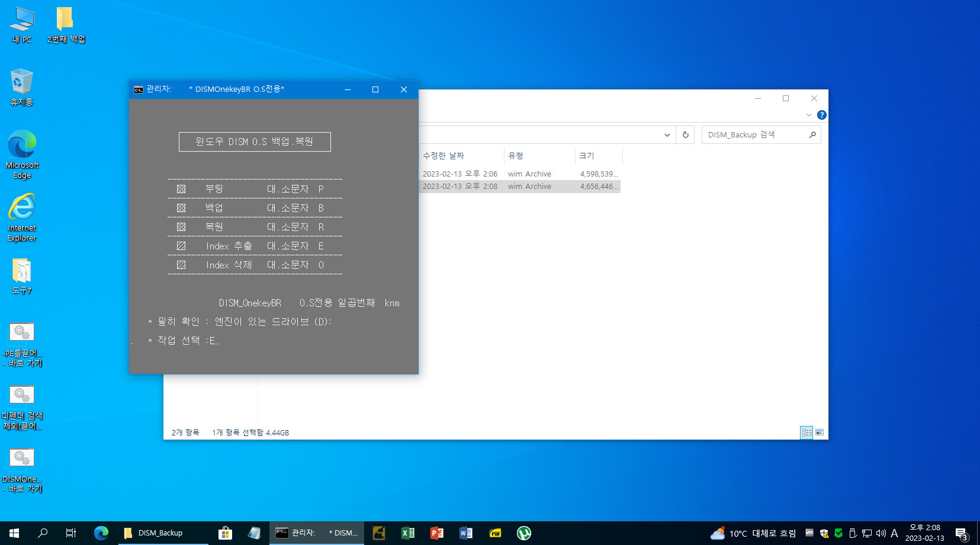Open Task View from taskbar
The width and height of the screenshot is (980, 545).
71,533
